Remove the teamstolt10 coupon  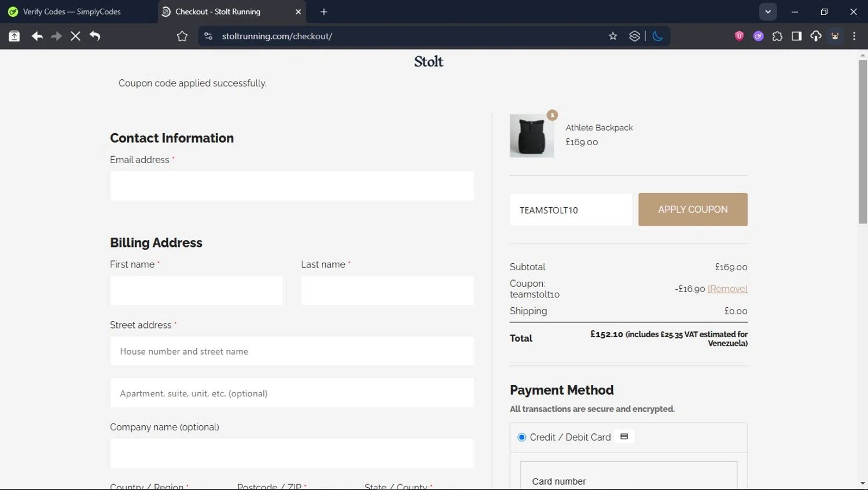[727, 289]
